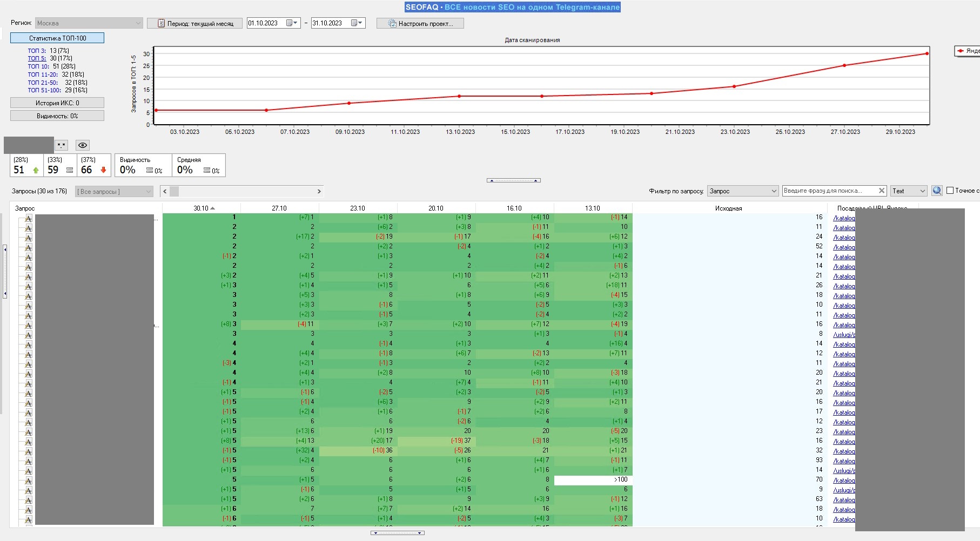Open the "Москва" region dropdown

point(89,23)
